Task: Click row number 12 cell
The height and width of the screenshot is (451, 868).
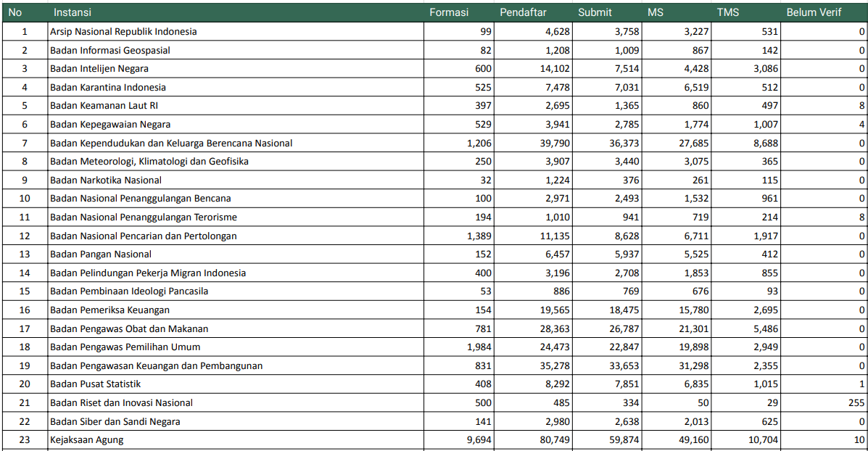Action: pos(25,236)
